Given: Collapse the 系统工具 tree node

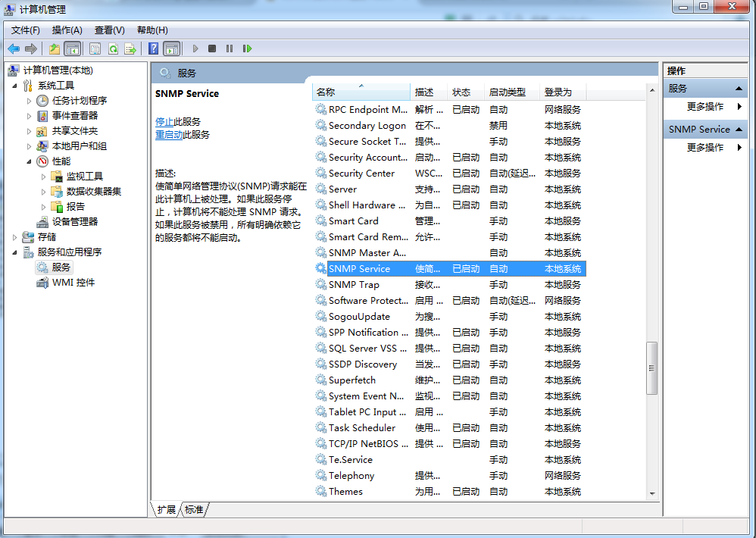Looking at the screenshot, I should click(14, 86).
